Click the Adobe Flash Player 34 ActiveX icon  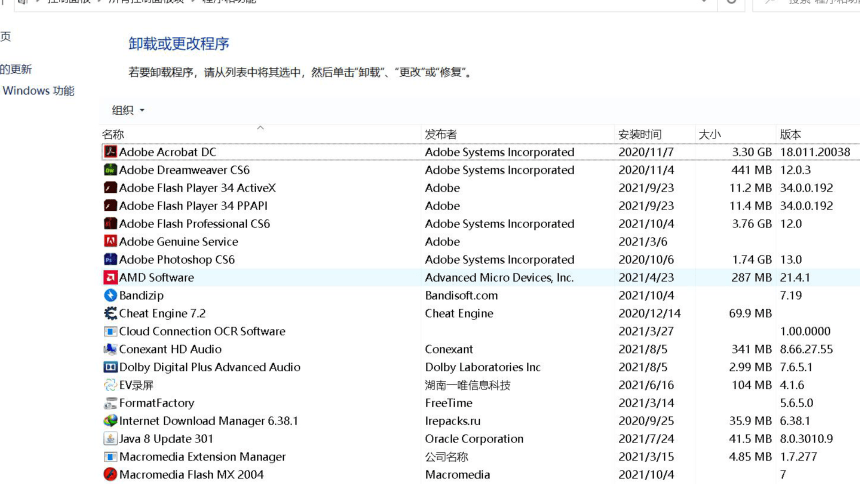pos(110,188)
